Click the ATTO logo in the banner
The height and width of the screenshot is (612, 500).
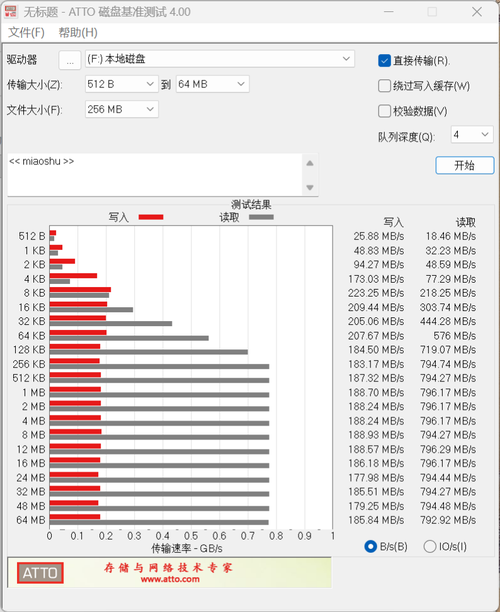[x=40, y=573]
